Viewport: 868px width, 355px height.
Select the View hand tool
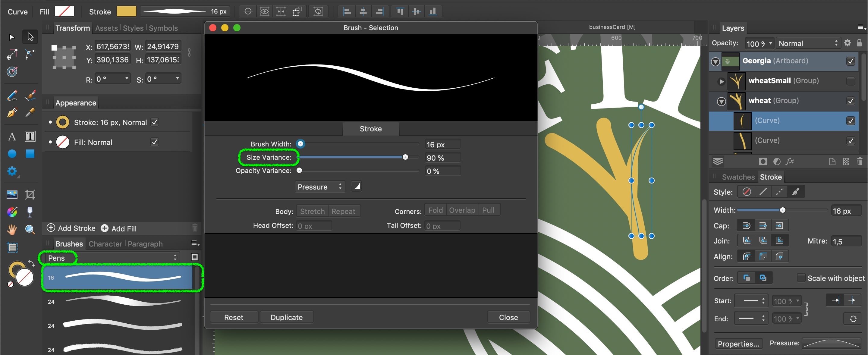[12, 229]
